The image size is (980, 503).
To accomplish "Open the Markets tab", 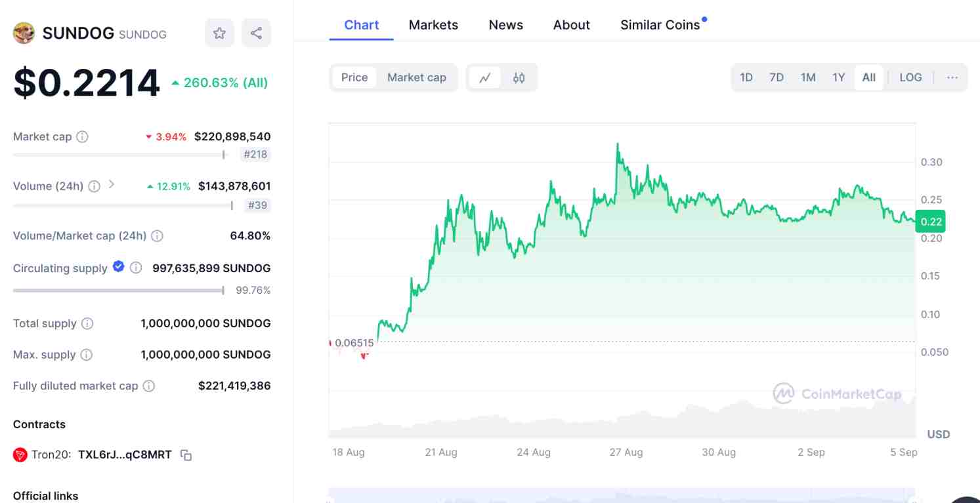I will pyautogui.click(x=433, y=25).
